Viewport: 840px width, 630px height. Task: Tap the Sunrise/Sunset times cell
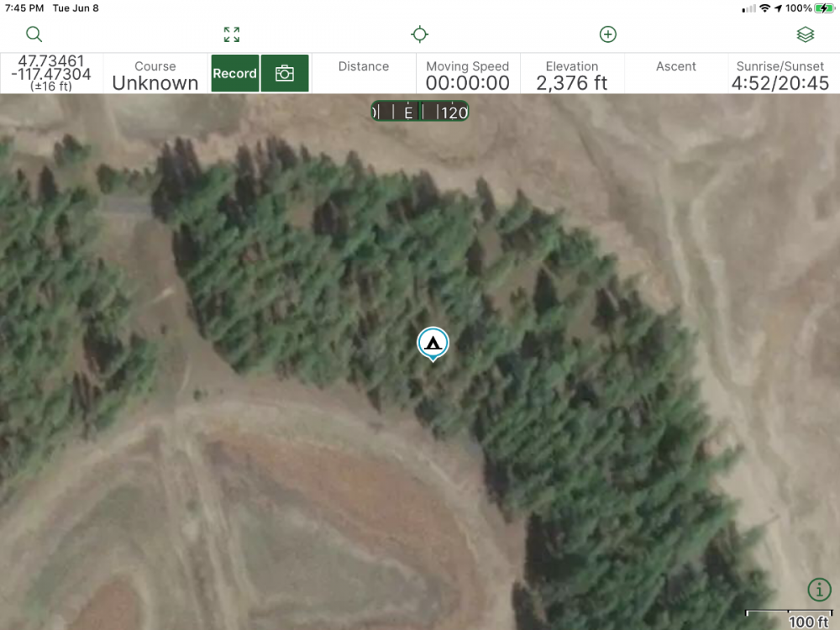point(780,74)
